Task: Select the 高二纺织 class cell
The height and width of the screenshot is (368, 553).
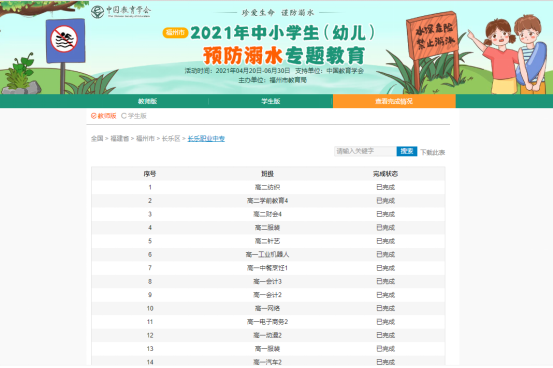Action: tap(267, 187)
